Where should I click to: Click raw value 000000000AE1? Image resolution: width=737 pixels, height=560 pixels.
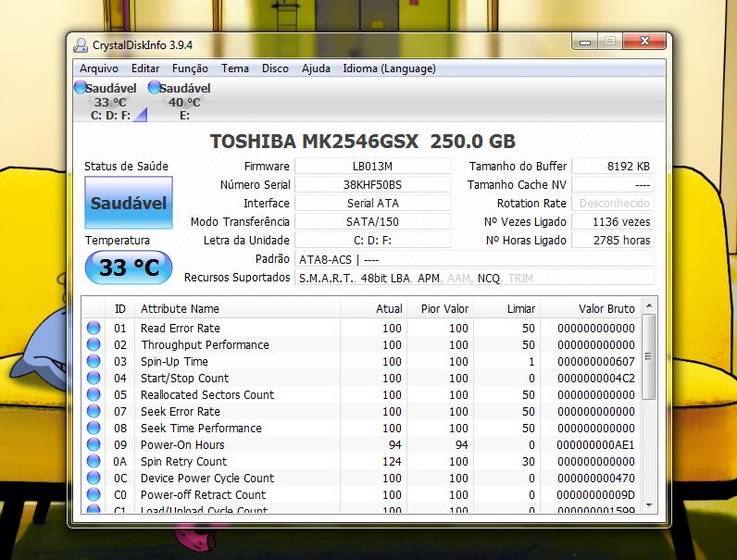[x=595, y=445]
